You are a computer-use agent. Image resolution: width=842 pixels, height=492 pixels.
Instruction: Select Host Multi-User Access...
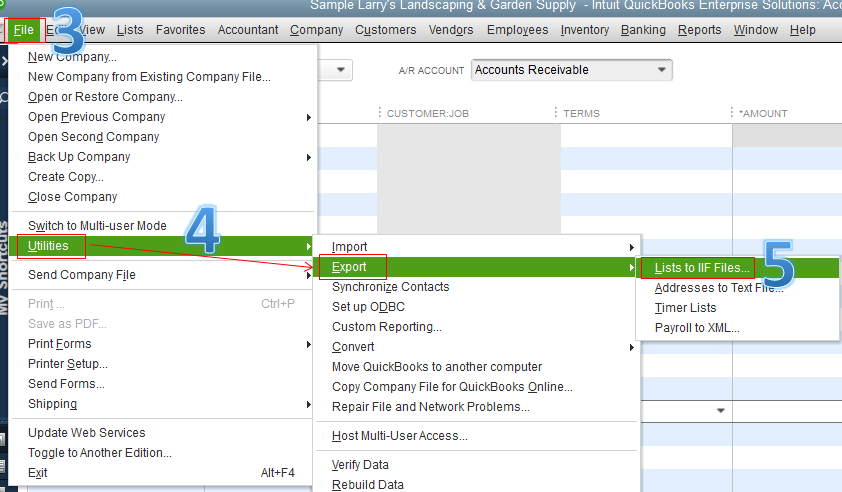(400, 436)
